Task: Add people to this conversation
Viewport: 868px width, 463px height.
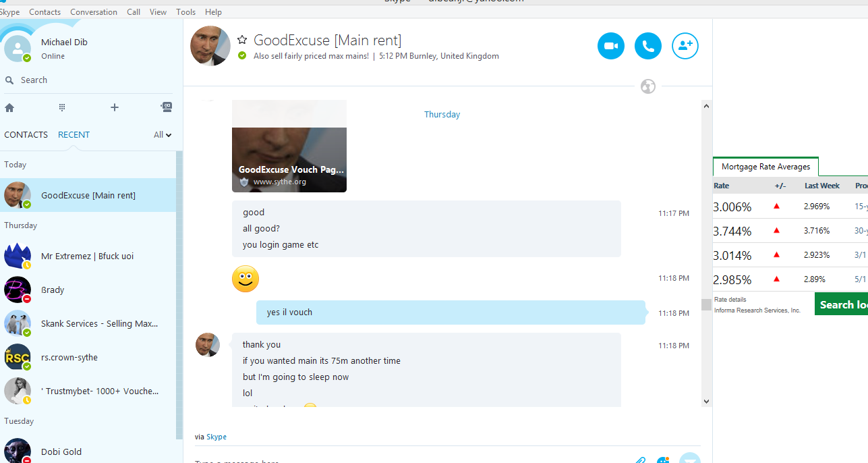Action: [685, 46]
